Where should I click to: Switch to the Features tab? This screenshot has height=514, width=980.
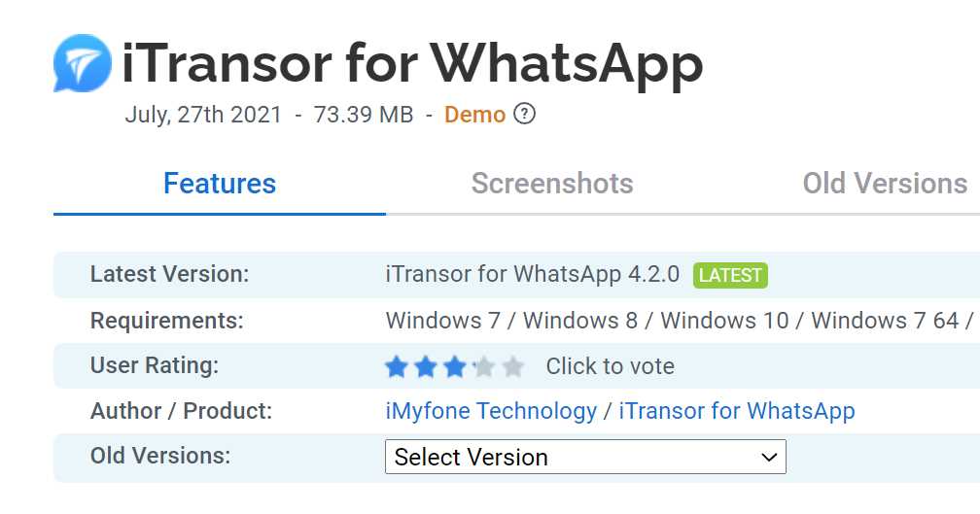[220, 184]
